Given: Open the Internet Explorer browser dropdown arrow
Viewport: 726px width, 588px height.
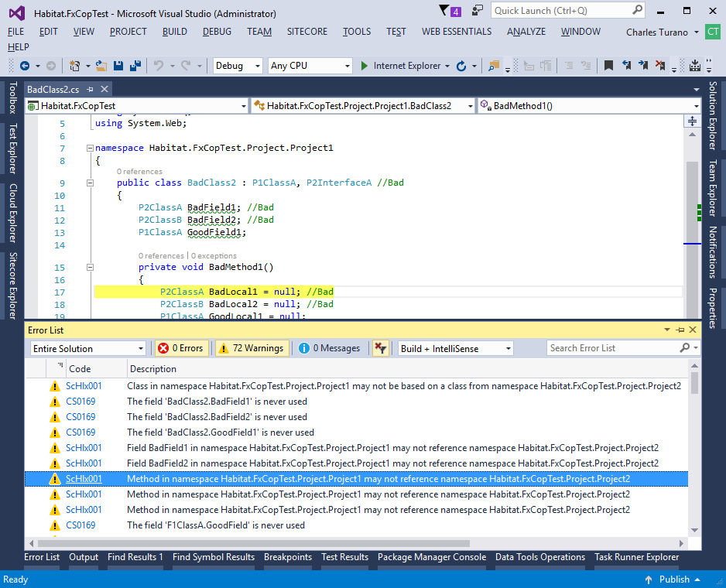Looking at the screenshot, I should coord(447,67).
